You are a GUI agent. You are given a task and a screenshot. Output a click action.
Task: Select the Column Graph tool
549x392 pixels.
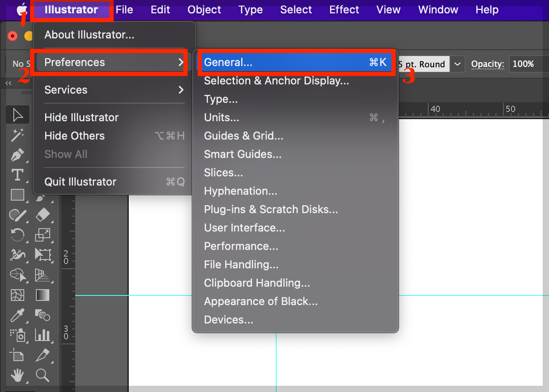coord(43,335)
